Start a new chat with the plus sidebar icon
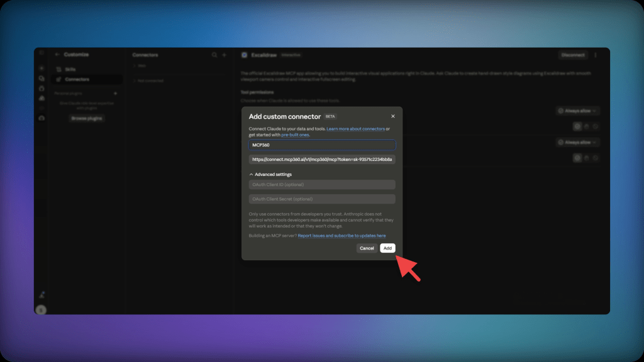The height and width of the screenshot is (362, 644). (42, 68)
